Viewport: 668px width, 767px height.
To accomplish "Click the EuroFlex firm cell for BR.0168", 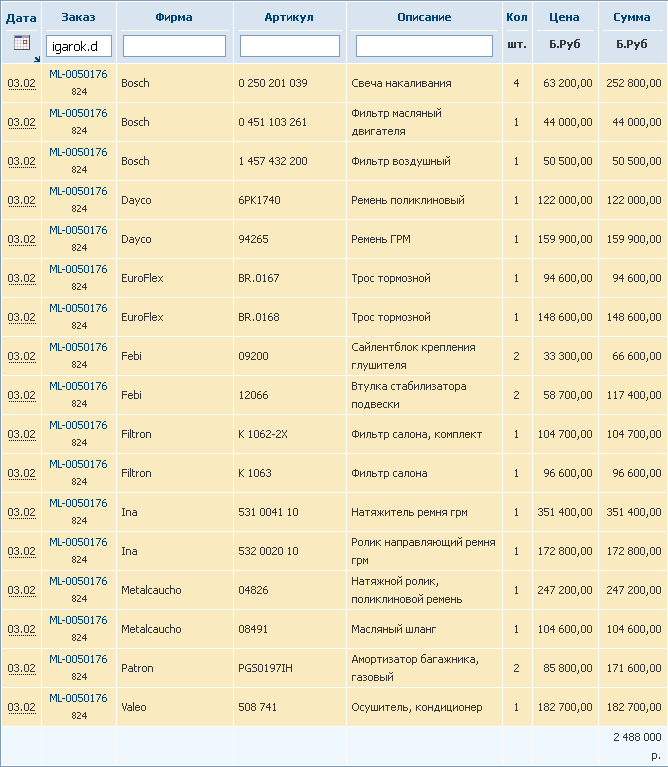I will pos(142,317).
